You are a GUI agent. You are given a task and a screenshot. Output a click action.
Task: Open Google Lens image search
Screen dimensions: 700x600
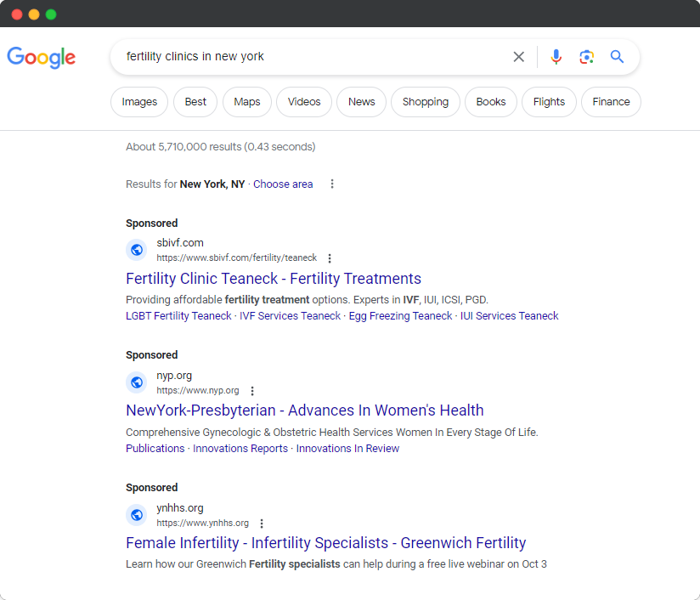pyautogui.click(x=586, y=57)
